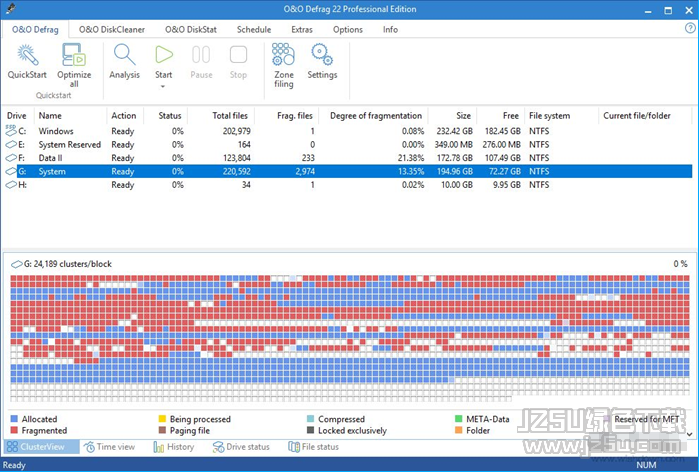Click the Folder orange legend swatch

click(x=458, y=431)
